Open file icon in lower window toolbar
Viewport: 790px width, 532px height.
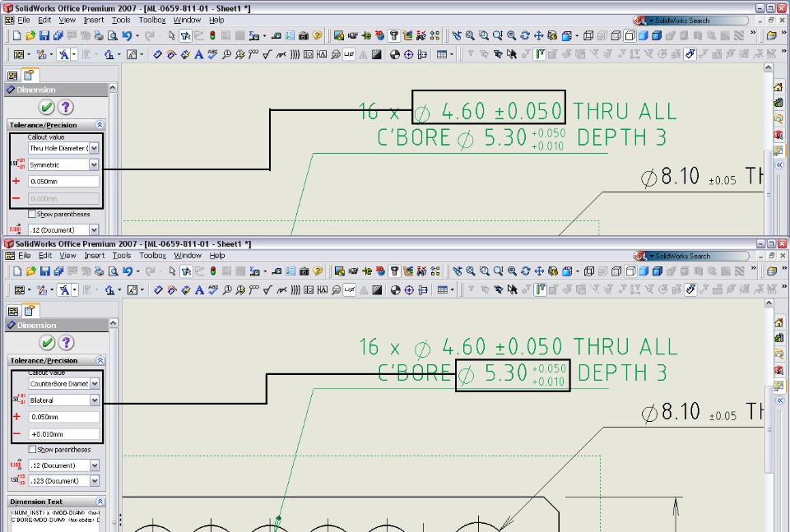(30, 271)
